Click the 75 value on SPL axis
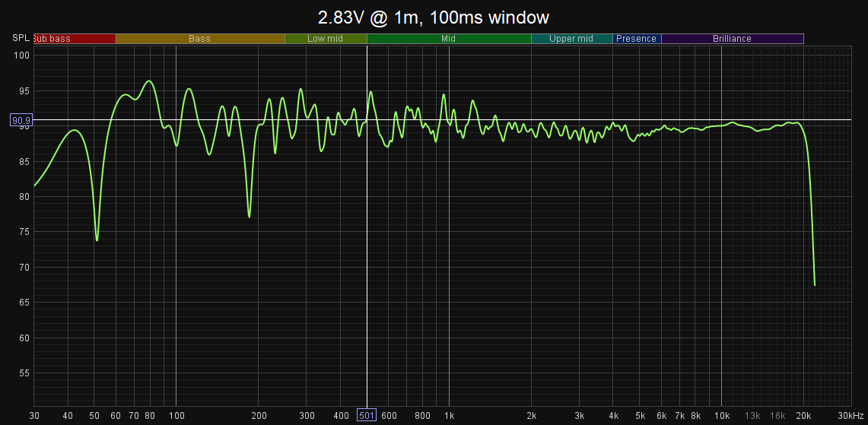The height and width of the screenshot is (425, 868). 24,232
